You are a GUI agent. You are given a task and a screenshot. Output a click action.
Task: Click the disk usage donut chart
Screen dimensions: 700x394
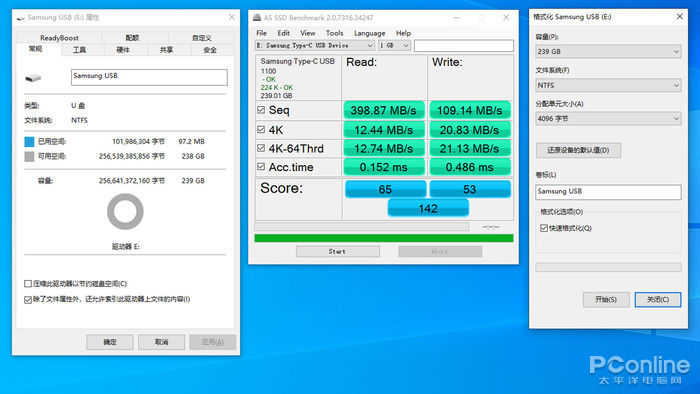[x=125, y=212]
